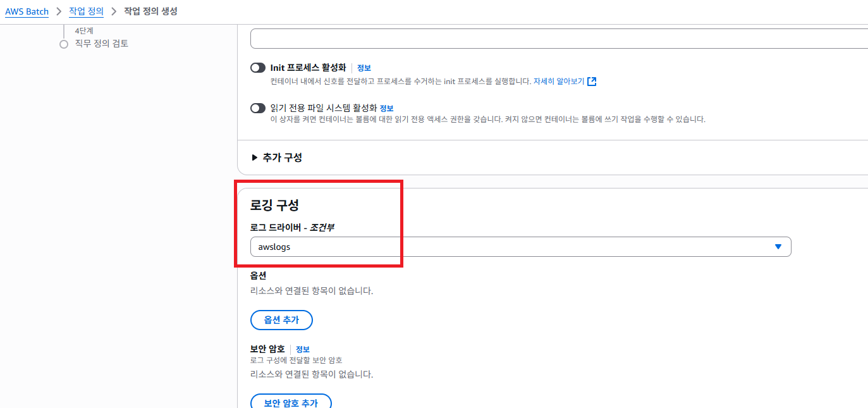This screenshot has width=868, height=408.
Task: Show 정보 for the 보안 암호 section
Action: 303,349
